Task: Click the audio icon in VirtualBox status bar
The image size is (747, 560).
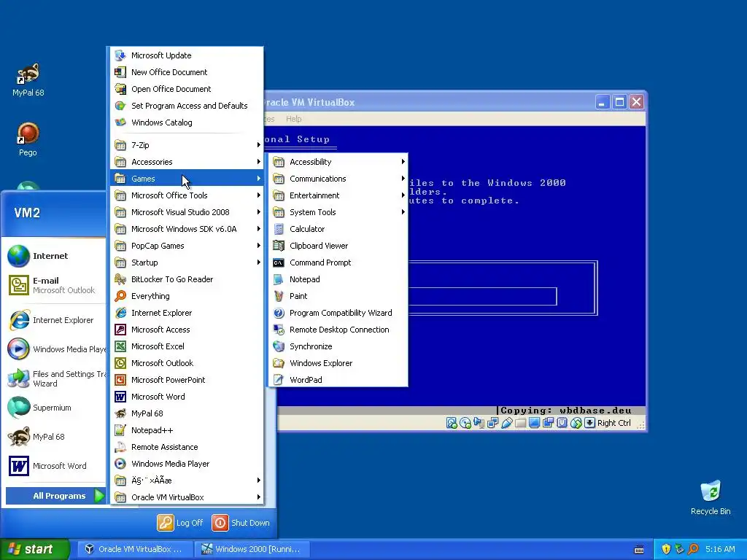Action: (x=479, y=423)
